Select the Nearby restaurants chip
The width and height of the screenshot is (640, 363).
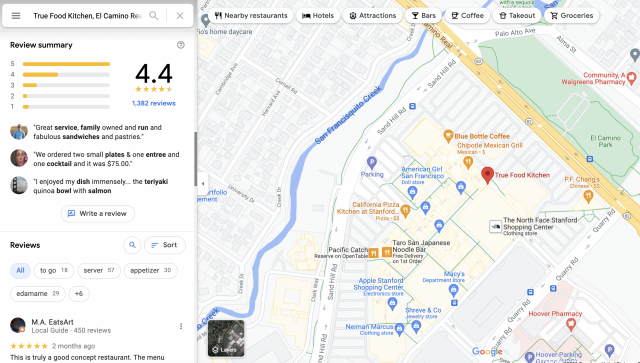pos(251,16)
